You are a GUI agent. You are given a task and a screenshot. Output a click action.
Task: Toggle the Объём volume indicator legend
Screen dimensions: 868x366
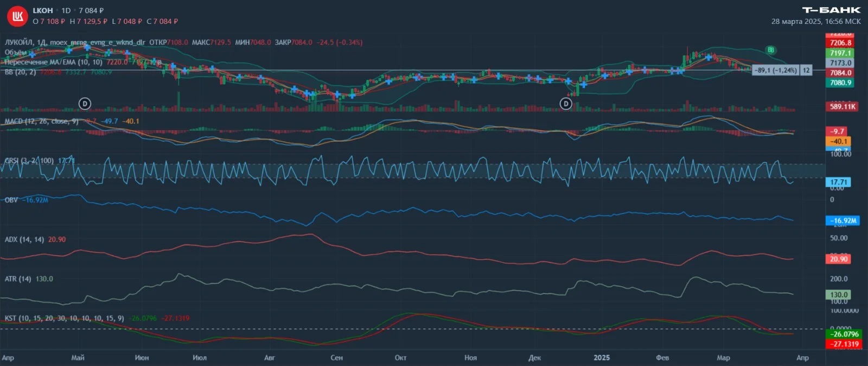16,52
